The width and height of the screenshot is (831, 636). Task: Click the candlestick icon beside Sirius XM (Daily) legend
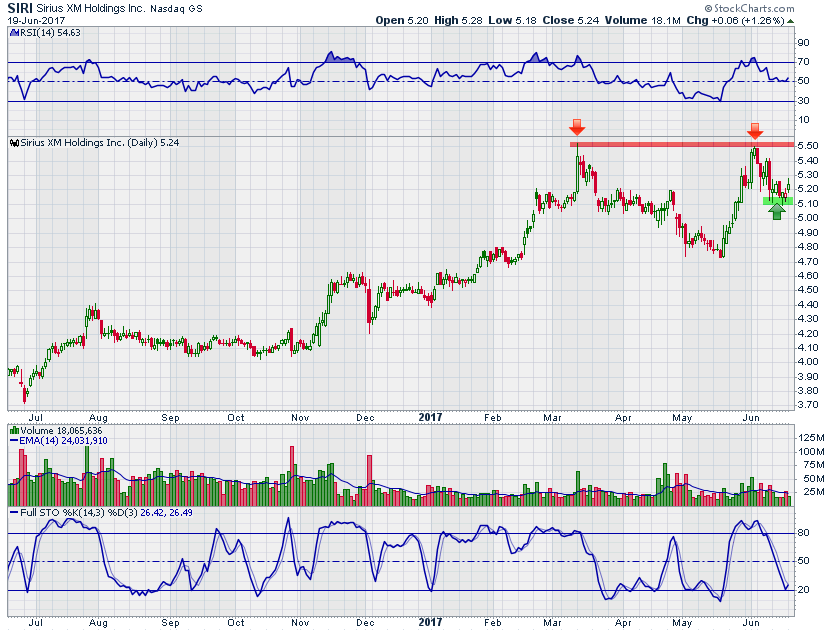tap(15, 143)
